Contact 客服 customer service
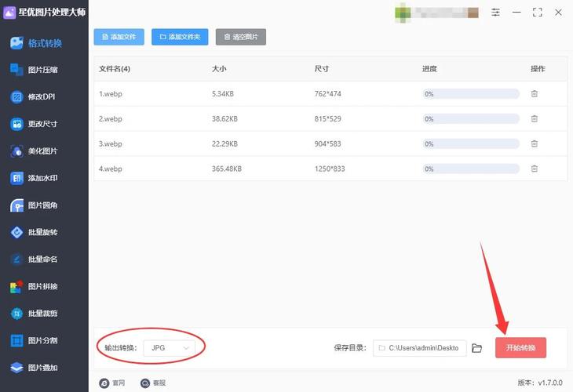Viewport: 573px width, 392px height. pyautogui.click(x=153, y=383)
